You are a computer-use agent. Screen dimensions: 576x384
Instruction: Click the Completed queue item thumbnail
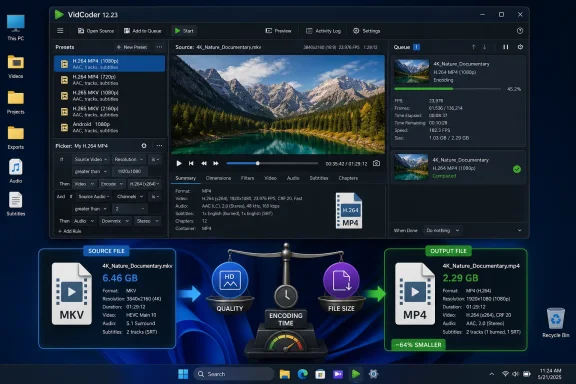[x=411, y=167]
